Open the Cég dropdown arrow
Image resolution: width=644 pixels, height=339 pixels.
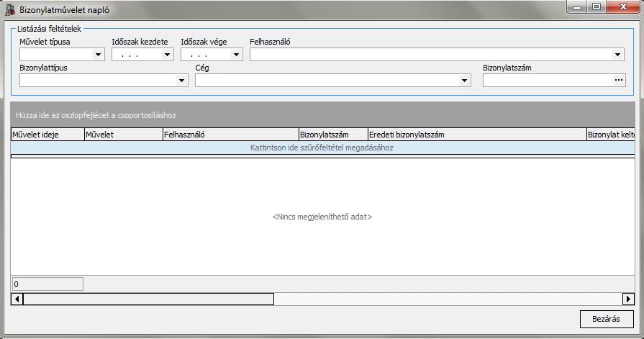coord(464,81)
